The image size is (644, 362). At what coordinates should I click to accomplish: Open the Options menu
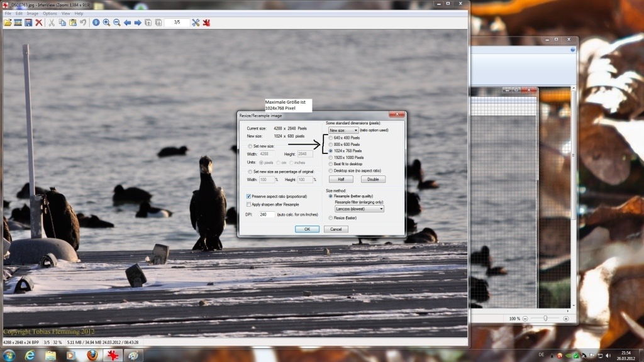[x=50, y=14]
